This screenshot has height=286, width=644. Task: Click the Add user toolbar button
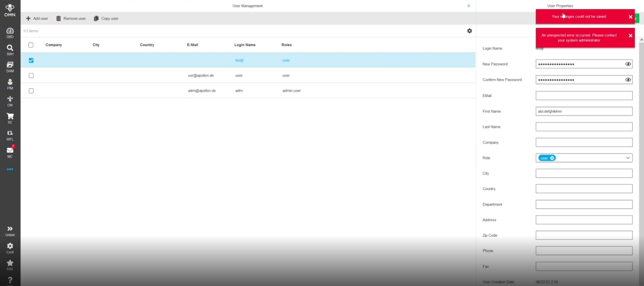pos(37,19)
